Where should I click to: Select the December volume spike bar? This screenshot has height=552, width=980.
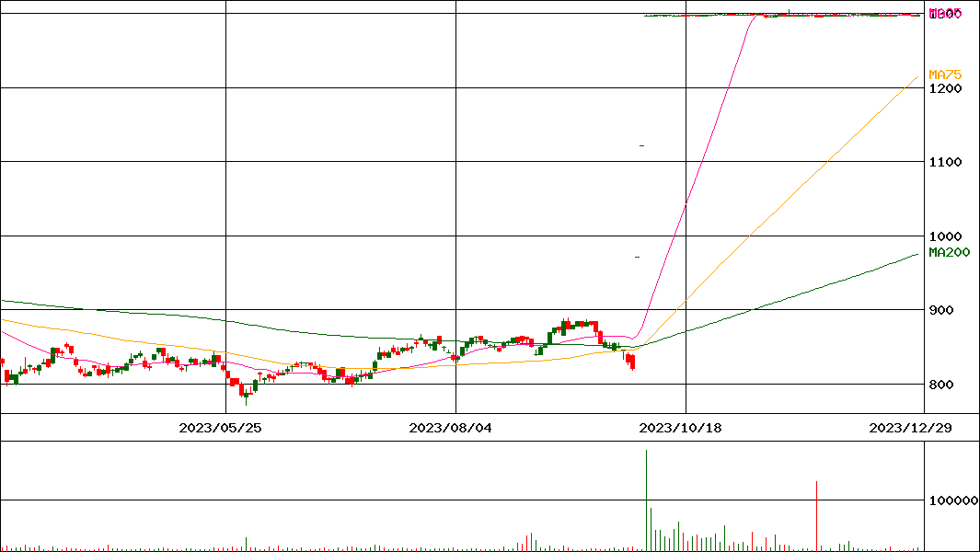point(816,515)
